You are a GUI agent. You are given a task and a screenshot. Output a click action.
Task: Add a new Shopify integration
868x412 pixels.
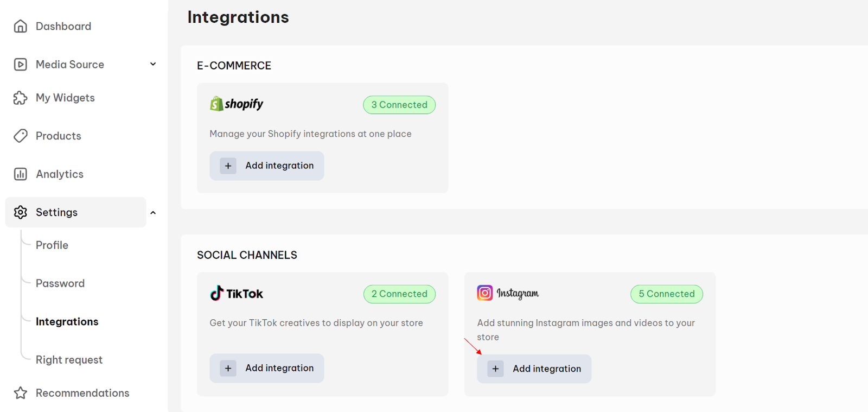[x=267, y=166]
